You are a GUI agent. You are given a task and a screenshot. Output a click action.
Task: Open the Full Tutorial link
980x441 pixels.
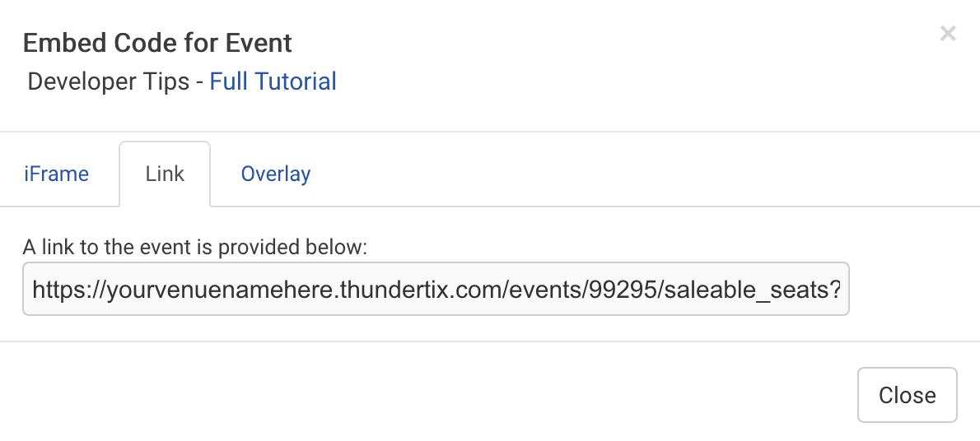pyautogui.click(x=273, y=81)
